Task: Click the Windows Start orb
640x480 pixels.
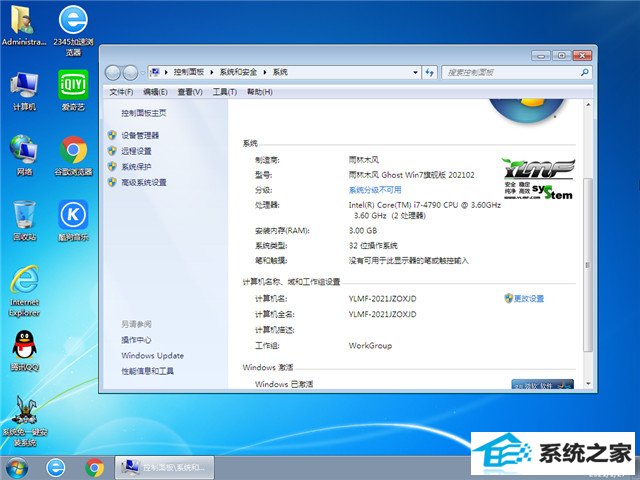Action: tap(17, 468)
